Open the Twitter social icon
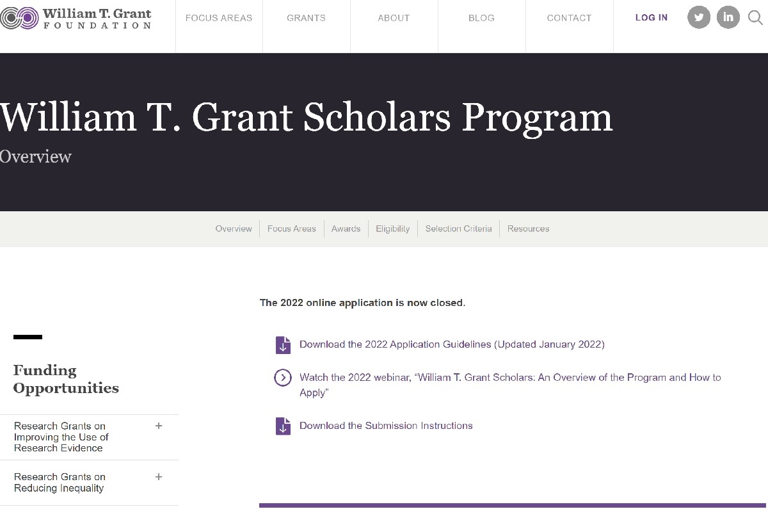Screen dimensions: 768x532 pos(699,18)
